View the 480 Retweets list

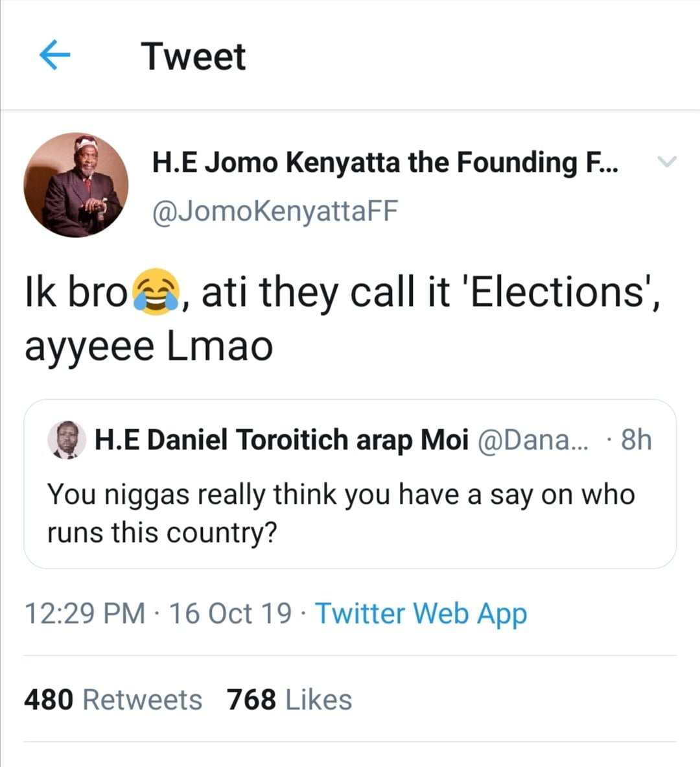(x=113, y=700)
